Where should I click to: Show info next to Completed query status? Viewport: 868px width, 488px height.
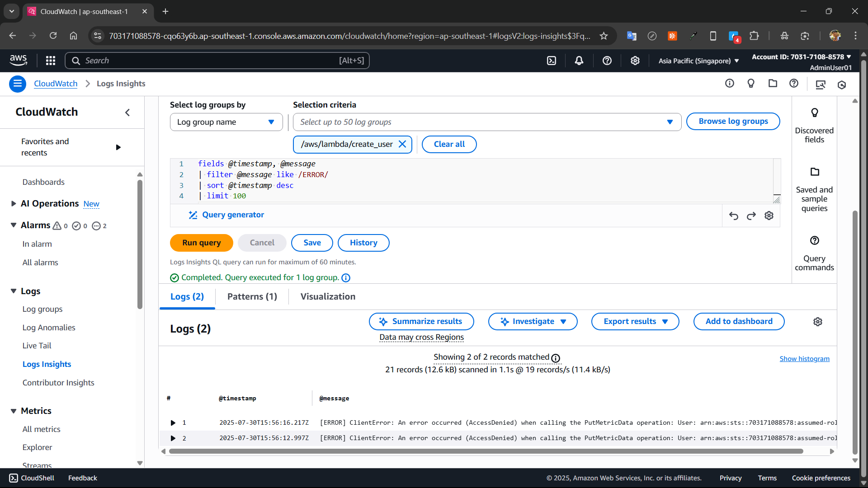[x=346, y=278]
